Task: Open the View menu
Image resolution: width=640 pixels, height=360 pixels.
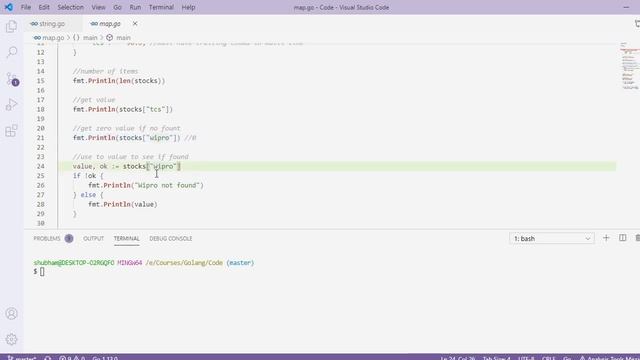Action: tap(98, 7)
